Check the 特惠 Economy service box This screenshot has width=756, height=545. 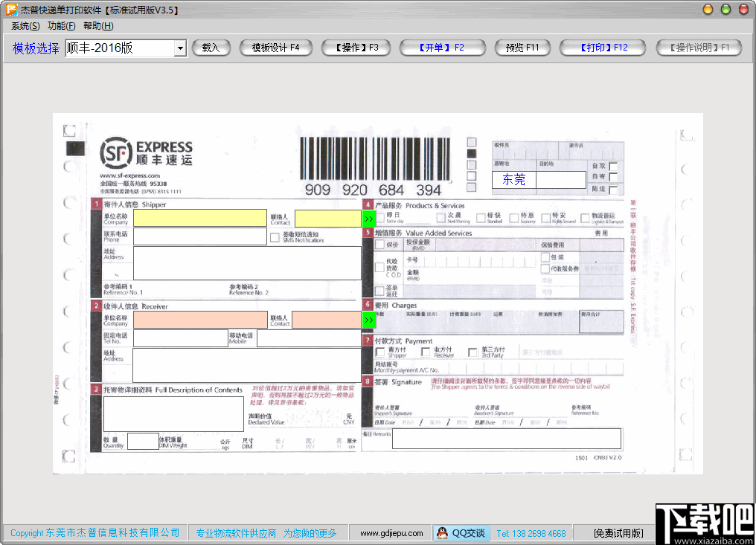point(514,218)
